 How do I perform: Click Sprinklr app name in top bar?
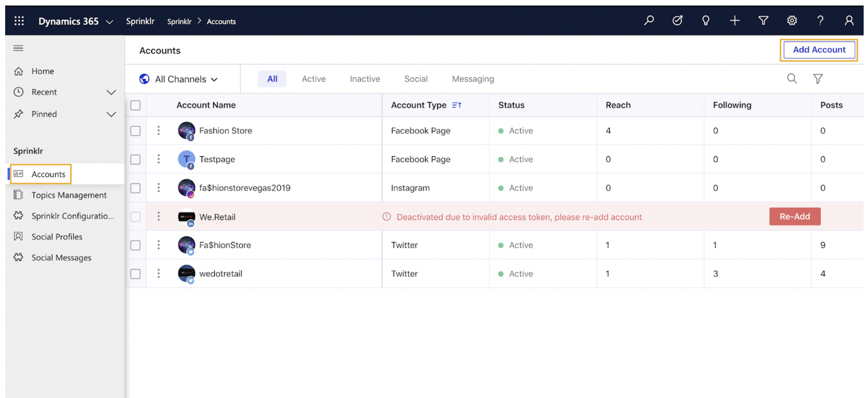(140, 21)
